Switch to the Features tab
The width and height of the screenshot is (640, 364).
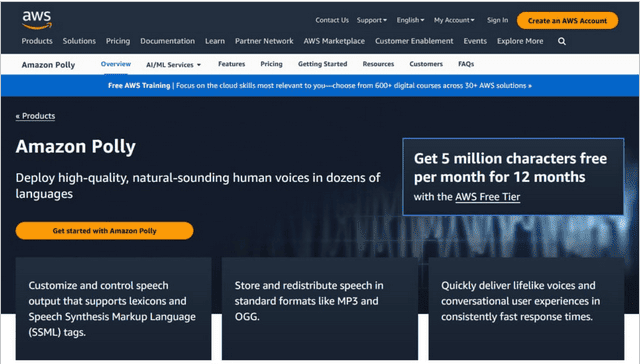(231, 64)
